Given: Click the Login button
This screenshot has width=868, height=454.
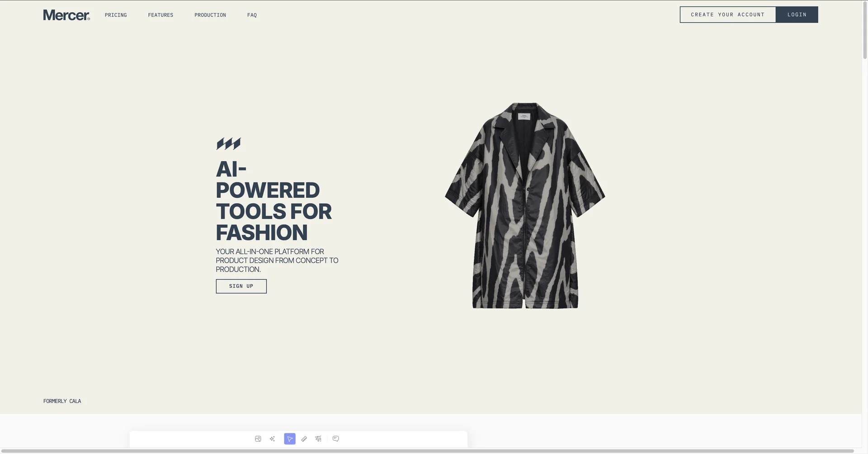Looking at the screenshot, I should (797, 14).
